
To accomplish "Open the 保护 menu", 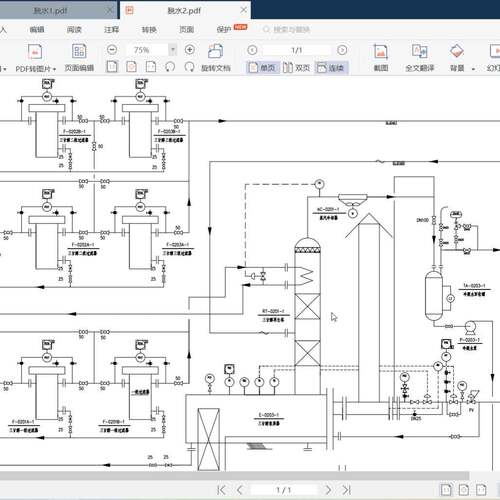I will 224,30.
